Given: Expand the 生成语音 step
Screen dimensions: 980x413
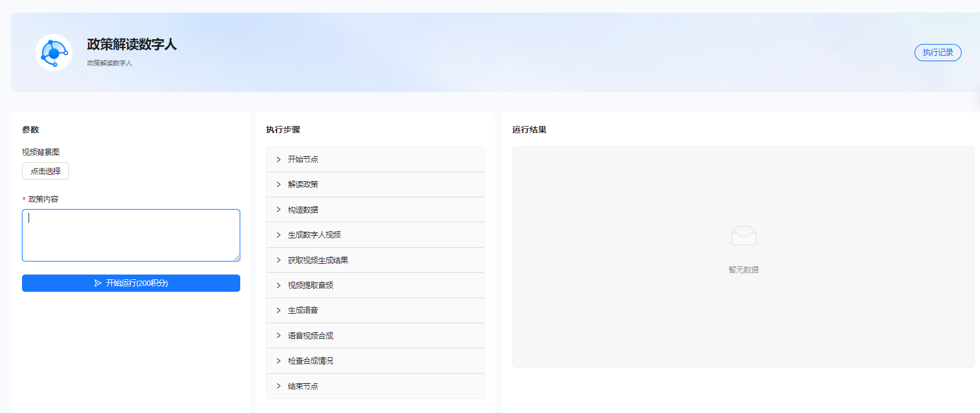Looking at the screenshot, I should coord(303,310).
